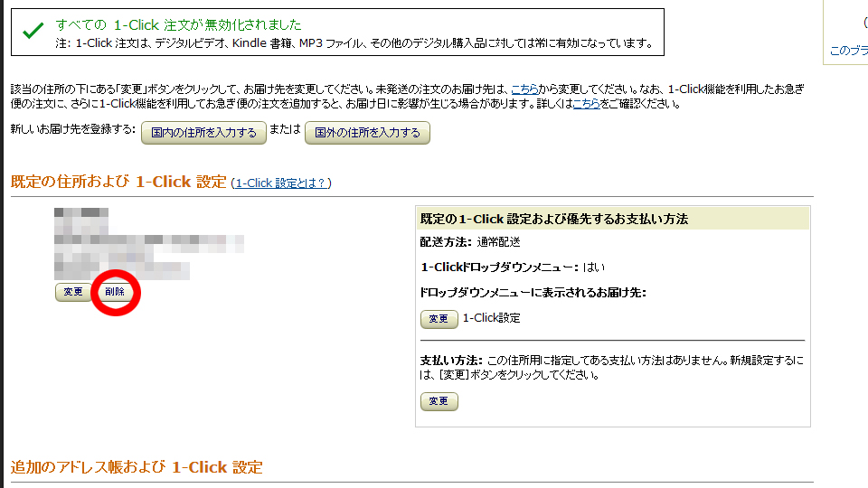The image size is (868, 488).
Task: Select the blurred default address block
Action: (148, 243)
